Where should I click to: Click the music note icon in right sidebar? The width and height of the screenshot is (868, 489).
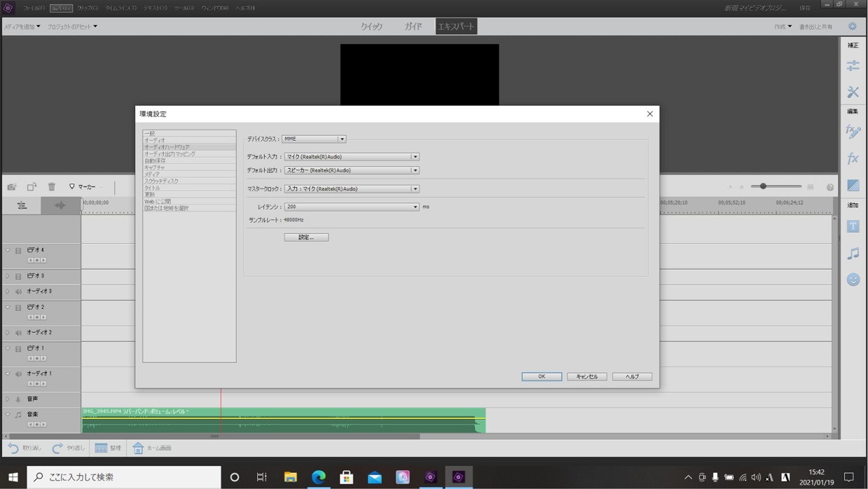[853, 252]
